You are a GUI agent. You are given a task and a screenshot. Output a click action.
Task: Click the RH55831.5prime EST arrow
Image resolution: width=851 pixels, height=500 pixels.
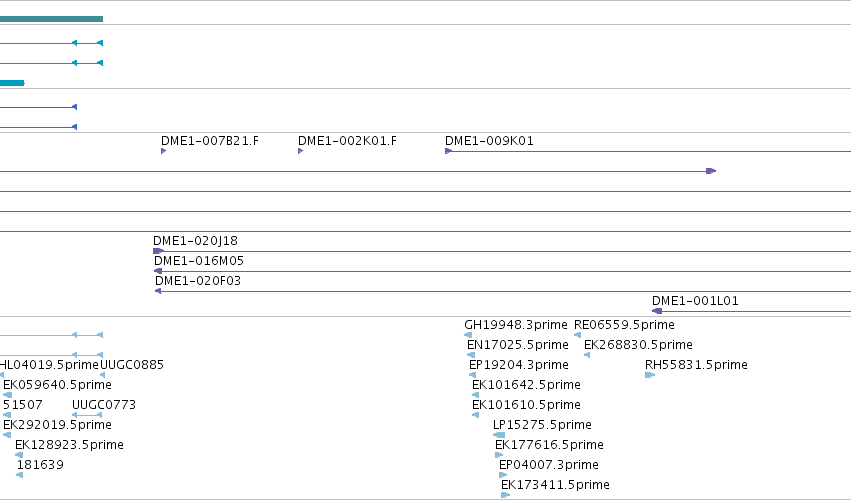[650, 375]
